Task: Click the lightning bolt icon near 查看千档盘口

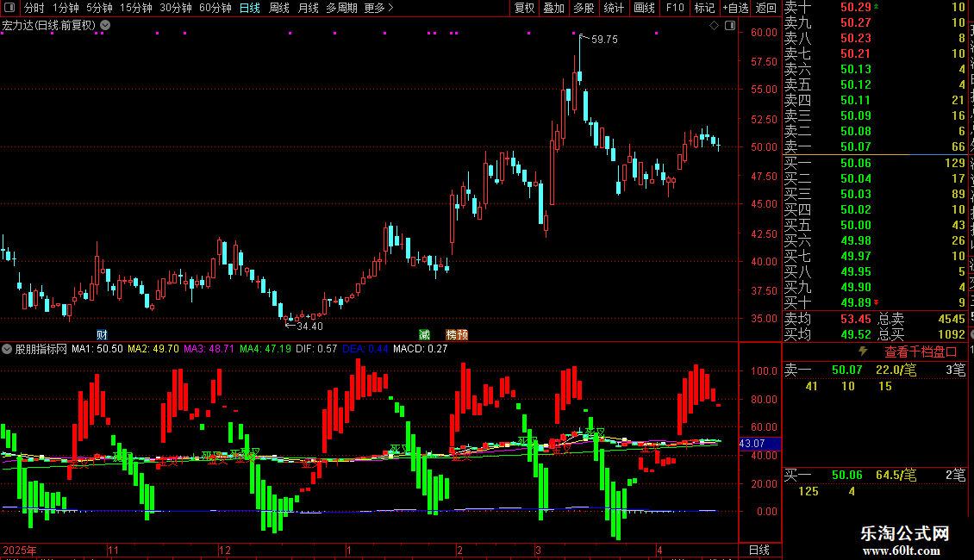Action: [x=863, y=352]
